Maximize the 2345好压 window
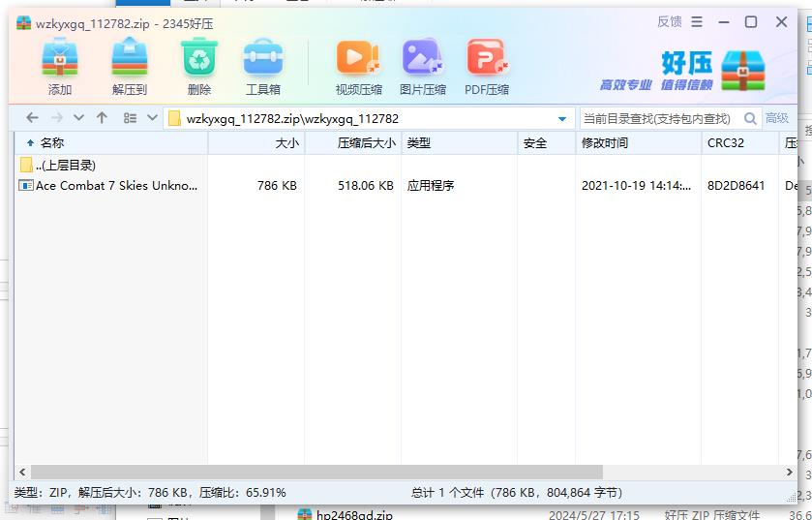This screenshot has width=812, height=520. 751,21
